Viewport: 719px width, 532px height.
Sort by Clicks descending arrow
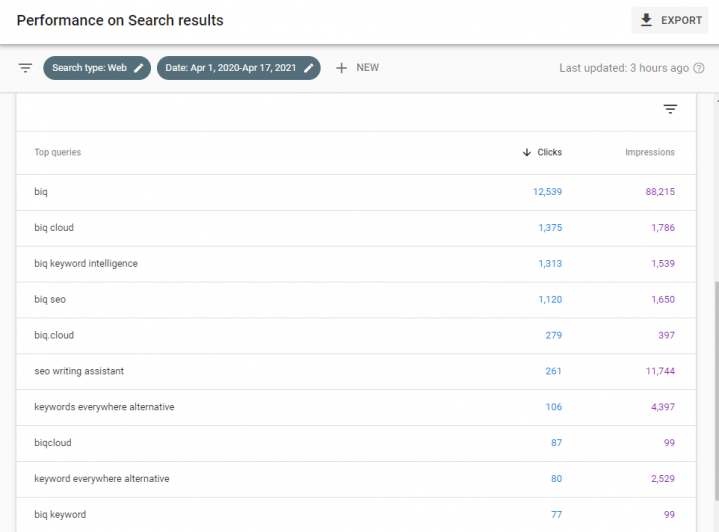click(526, 152)
